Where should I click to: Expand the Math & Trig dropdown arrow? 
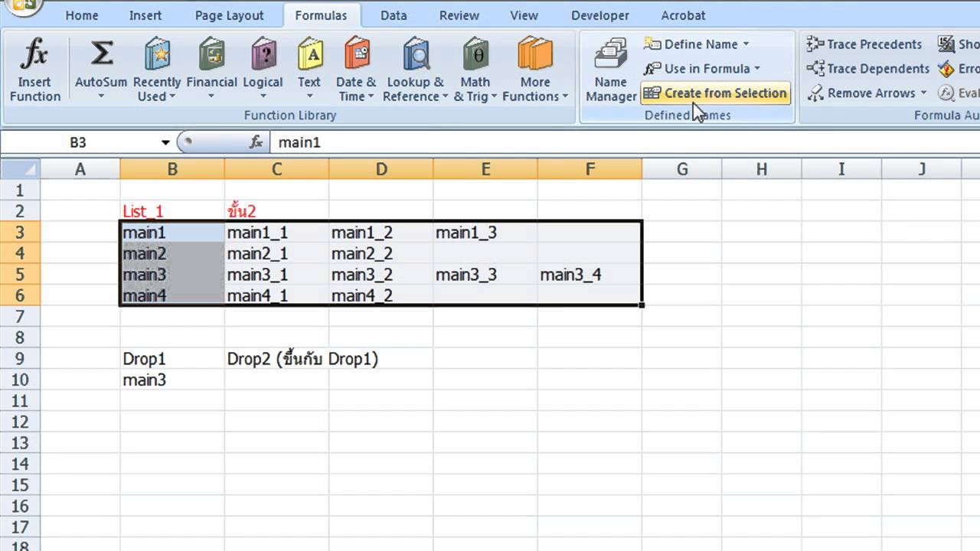494,96
